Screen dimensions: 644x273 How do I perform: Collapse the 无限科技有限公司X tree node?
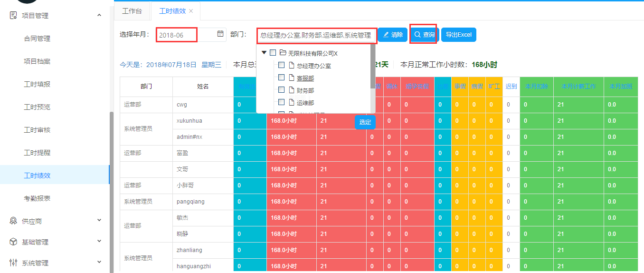coord(264,53)
